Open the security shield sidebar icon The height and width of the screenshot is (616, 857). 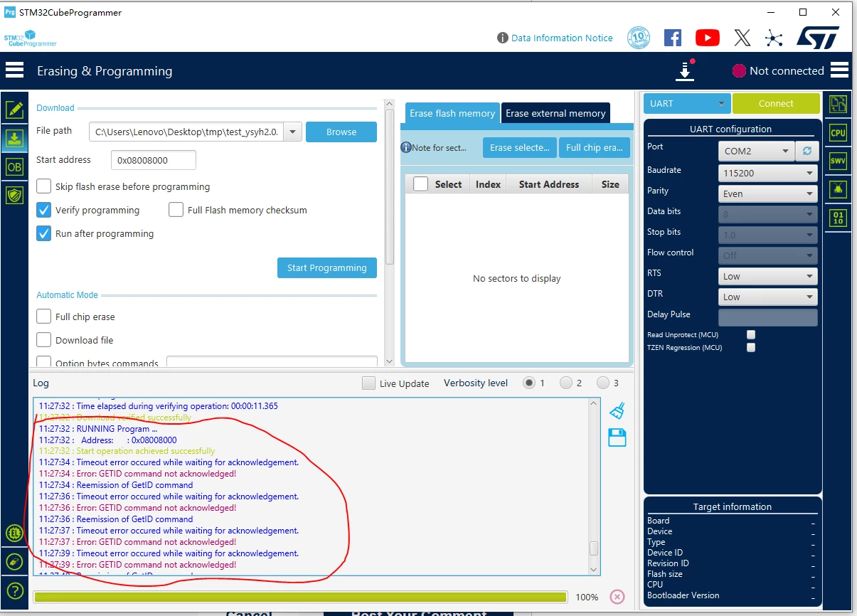pos(14,196)
